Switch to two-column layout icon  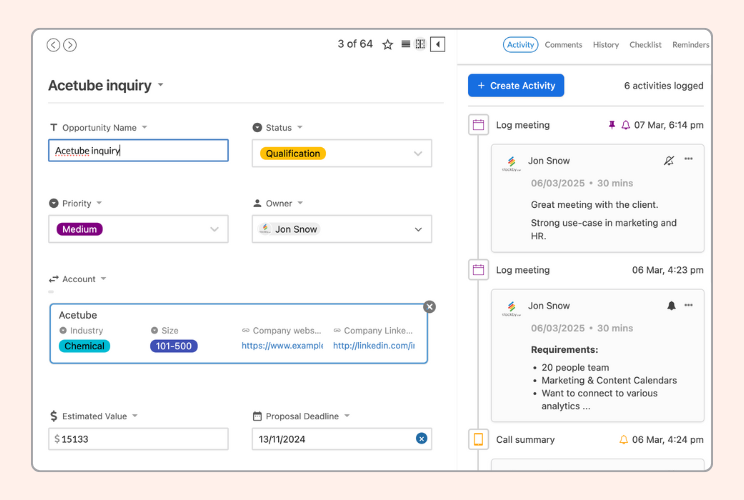coord(420,44)
